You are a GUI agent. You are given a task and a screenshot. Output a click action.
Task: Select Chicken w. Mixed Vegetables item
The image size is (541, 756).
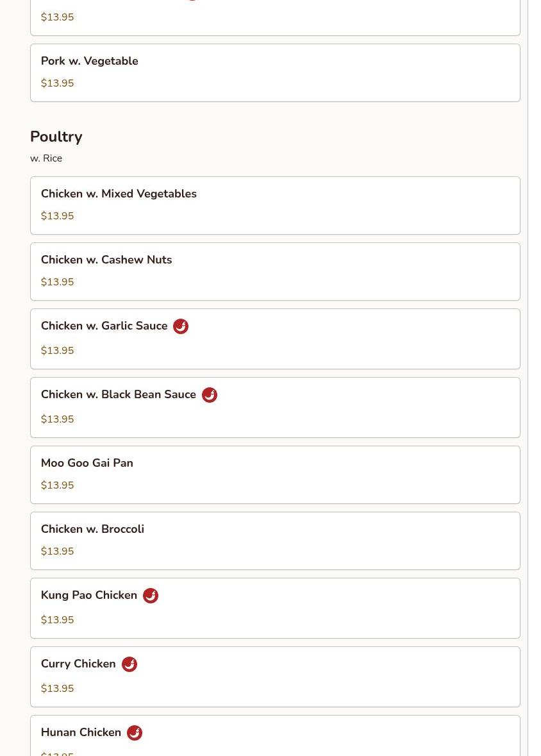[x=276, y=205]
